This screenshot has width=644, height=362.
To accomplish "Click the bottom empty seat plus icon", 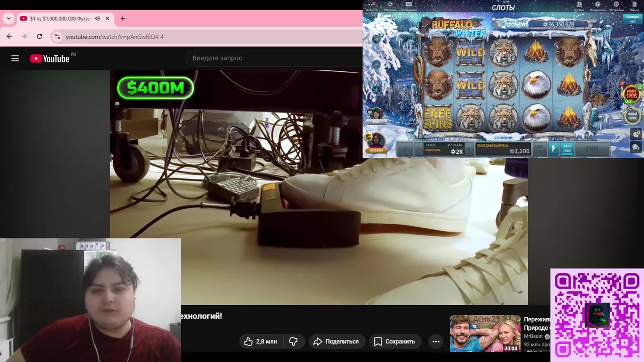I will [376, 89].
